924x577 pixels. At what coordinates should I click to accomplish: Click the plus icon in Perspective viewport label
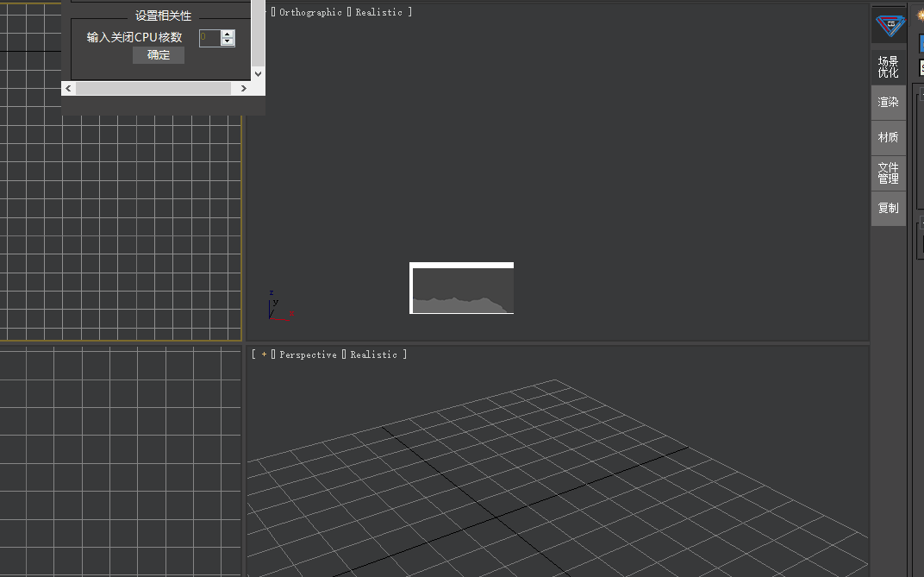[x=264, y=354]
